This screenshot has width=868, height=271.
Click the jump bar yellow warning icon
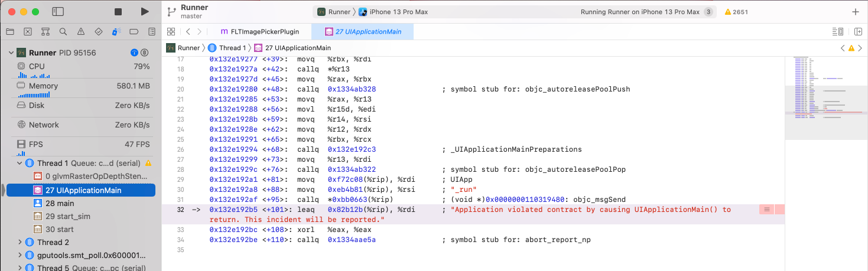pos(851,48)
